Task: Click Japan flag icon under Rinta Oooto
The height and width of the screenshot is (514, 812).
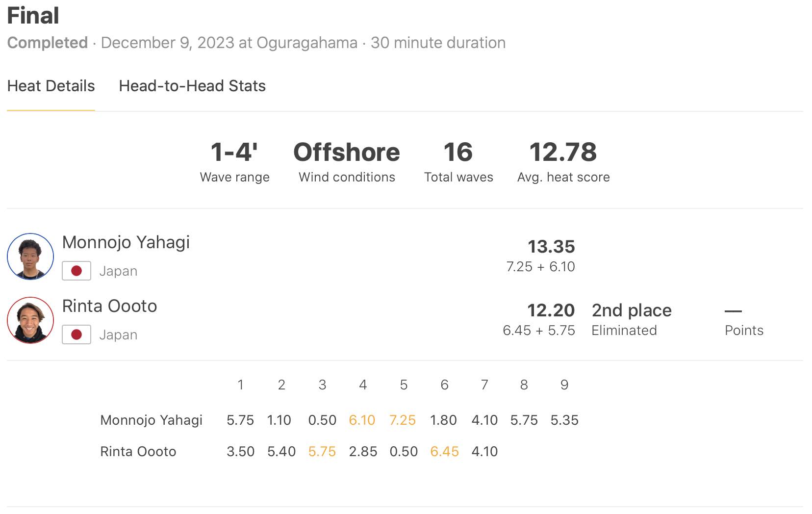Action: click(x=76, y=334)
